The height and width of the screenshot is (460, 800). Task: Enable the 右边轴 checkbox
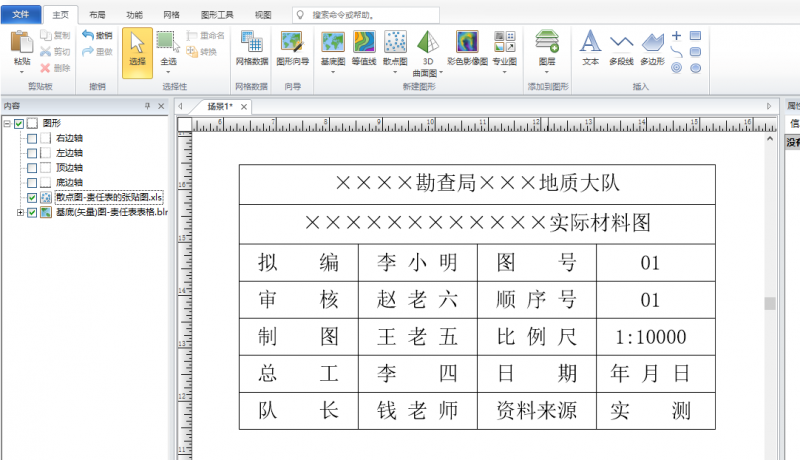coord(32,138)
